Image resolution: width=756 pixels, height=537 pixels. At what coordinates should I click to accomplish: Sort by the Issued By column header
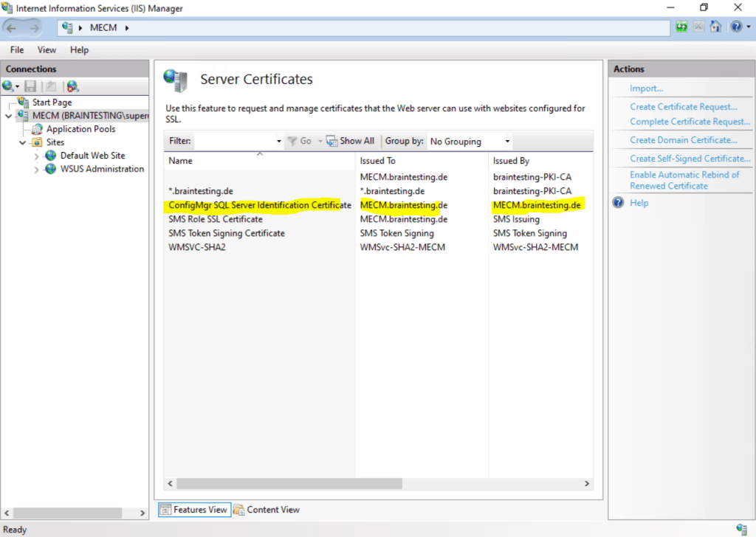pos(540,161)
